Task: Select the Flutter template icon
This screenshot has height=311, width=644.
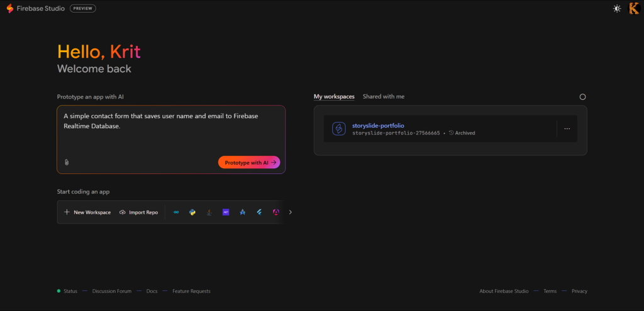Action: (x=259, y=212)
